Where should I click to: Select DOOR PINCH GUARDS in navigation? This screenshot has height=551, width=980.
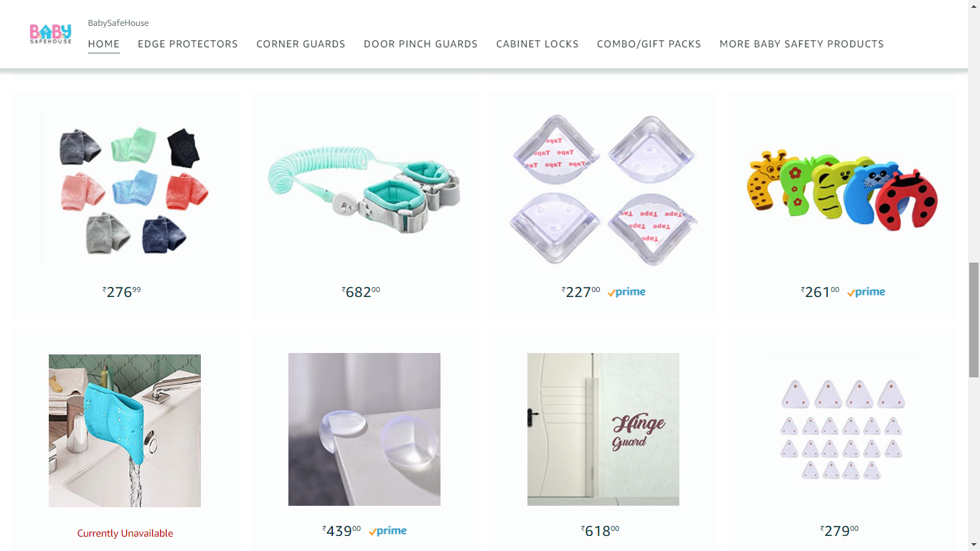420,44
